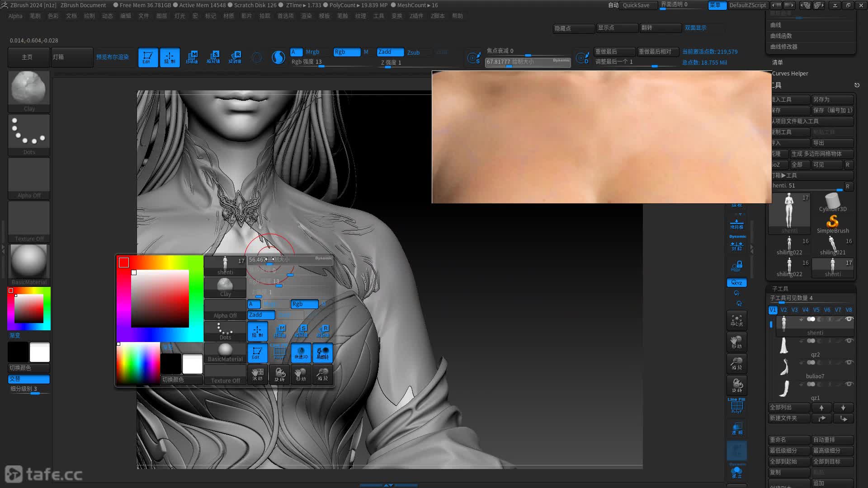Open the Alpha Off selector on left shelf
The width and height of the screenshot is (868, 488).
(x=29, y=178)
